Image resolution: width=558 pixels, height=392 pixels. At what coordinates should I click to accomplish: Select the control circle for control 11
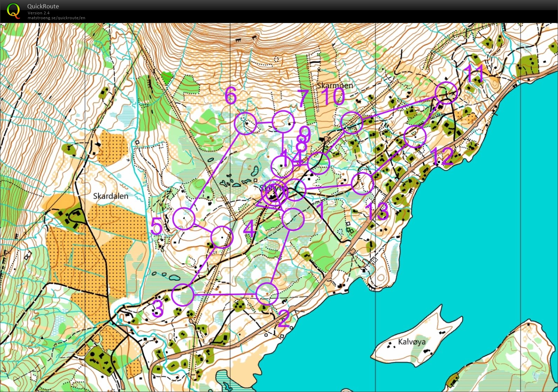[446, 93]
